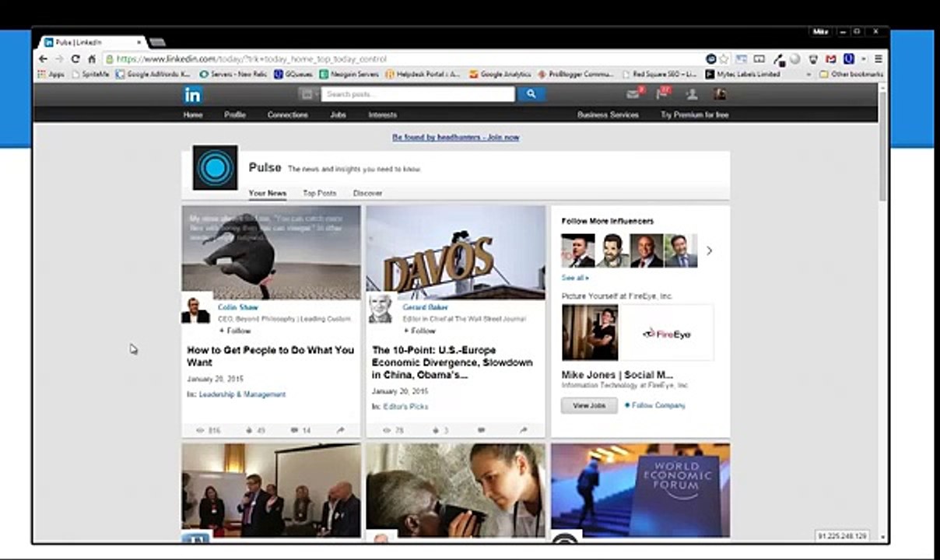The height and width of the screenshot is (560, 940).
Task: Open the notifications flag icon
Action: click(x=661, y=94)
